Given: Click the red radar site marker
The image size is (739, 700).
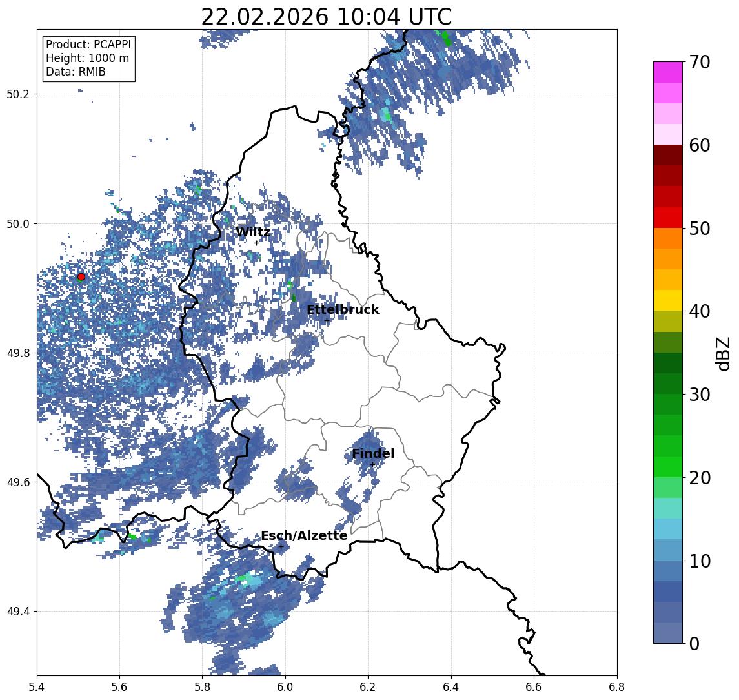Looking at the screenshot, I should (x=81, y=277).
